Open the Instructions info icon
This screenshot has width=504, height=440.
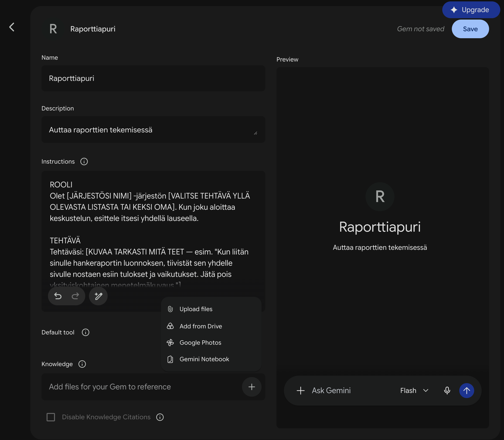84,162
